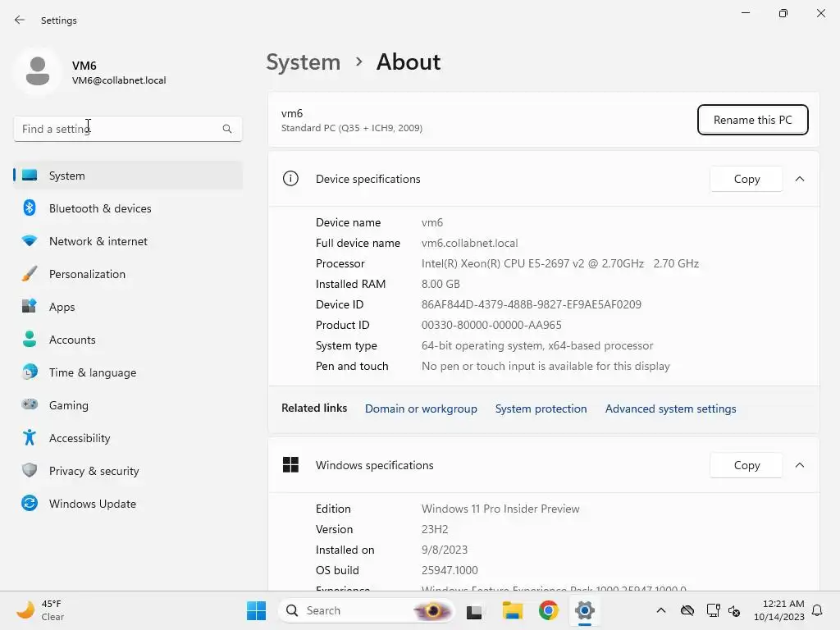Open the Privacy & security shield icon
Screen dimensions: 840x630
click(30, 470)
